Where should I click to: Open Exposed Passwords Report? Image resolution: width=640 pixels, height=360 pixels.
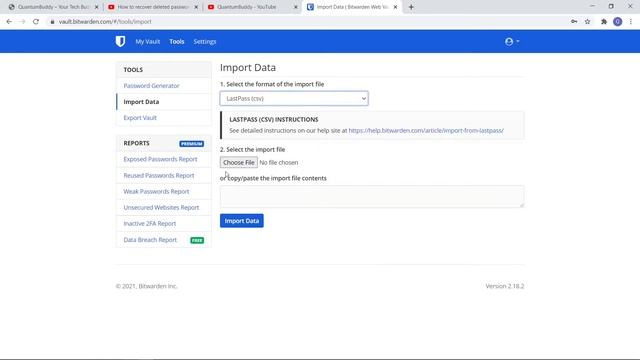click(160, 159)
